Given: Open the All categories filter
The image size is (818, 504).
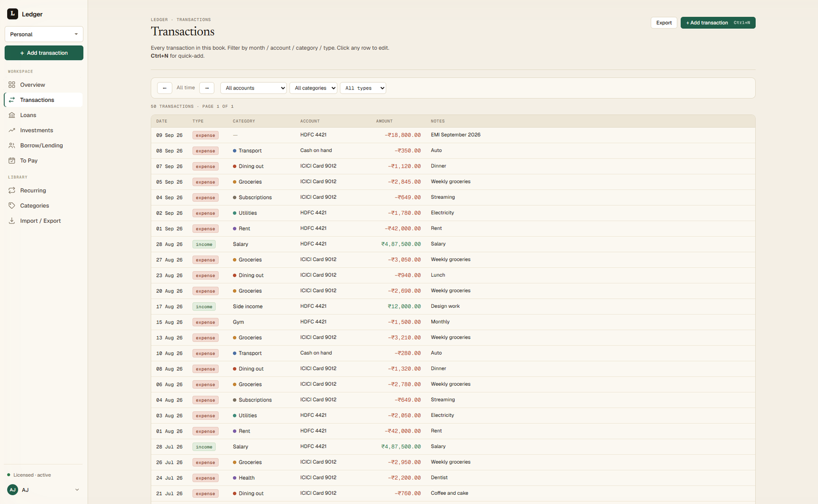Looking at the screenshot, I should (314, 88).
